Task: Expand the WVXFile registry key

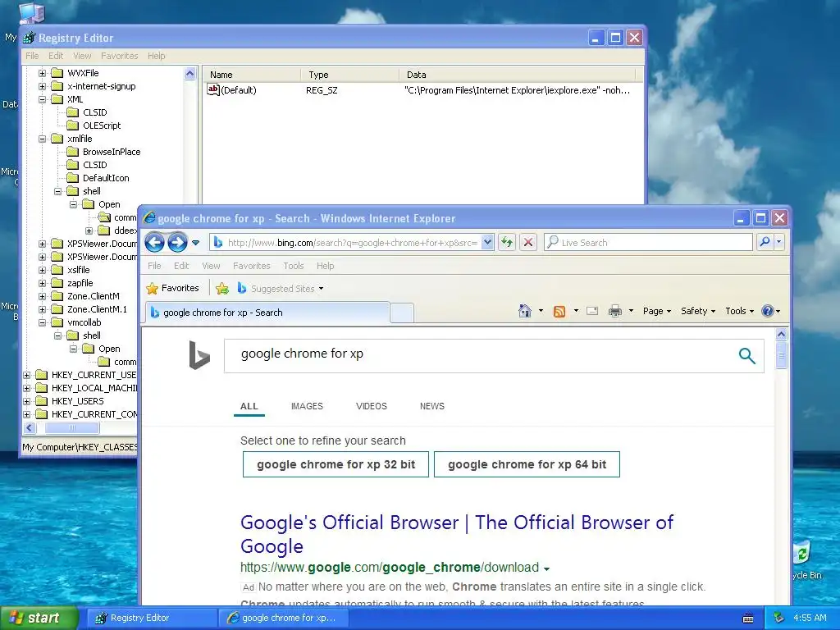Action: [x=43, y=73]
